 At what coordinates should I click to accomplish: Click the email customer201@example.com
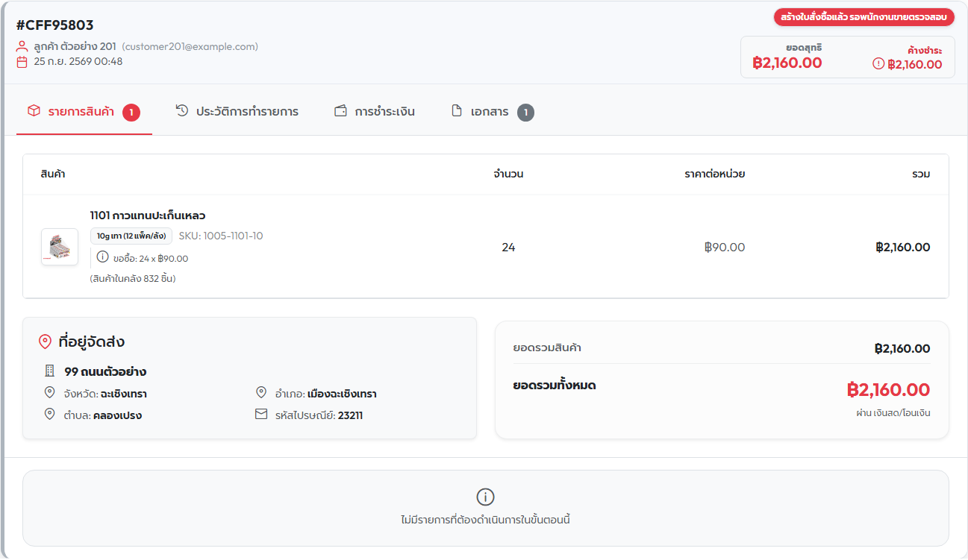point(190,46)
